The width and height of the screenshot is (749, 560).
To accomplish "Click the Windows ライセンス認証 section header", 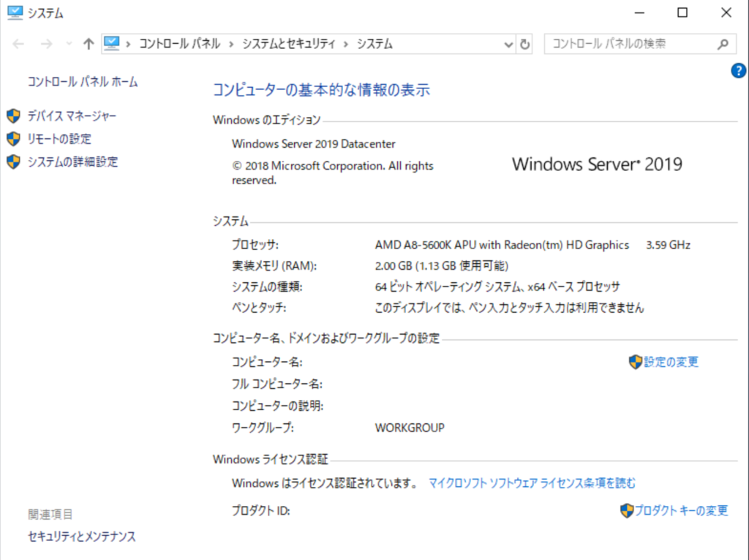I will (271, 459).
